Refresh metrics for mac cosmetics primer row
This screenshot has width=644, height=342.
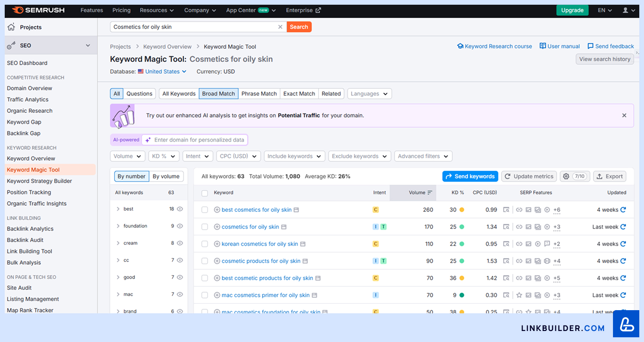click(623, 295)
